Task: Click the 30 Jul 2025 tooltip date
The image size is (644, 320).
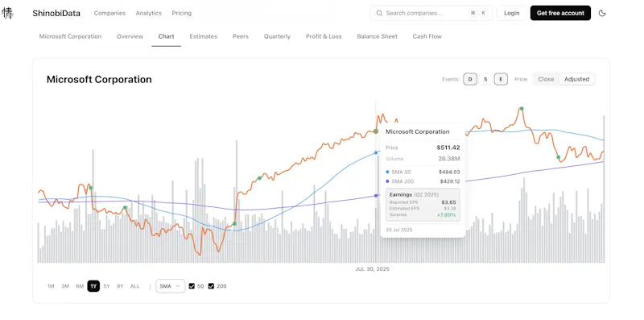Action: tap(399, 230)
